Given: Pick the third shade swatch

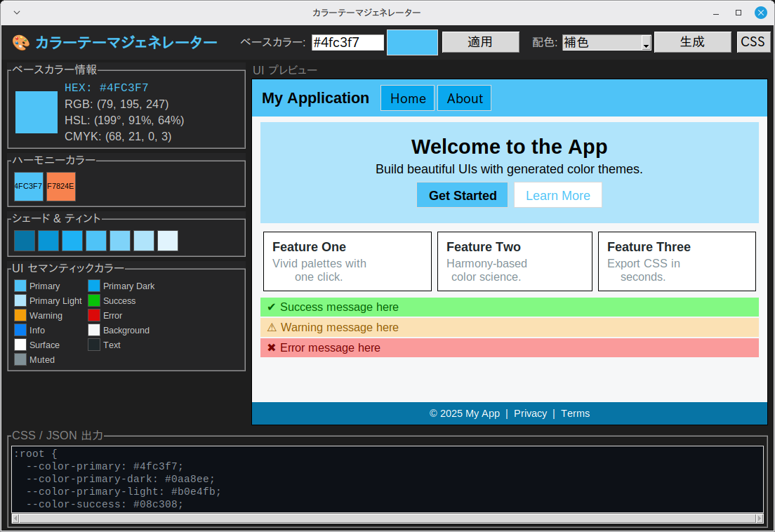Looking at the screenshot, I should [72, 241].
